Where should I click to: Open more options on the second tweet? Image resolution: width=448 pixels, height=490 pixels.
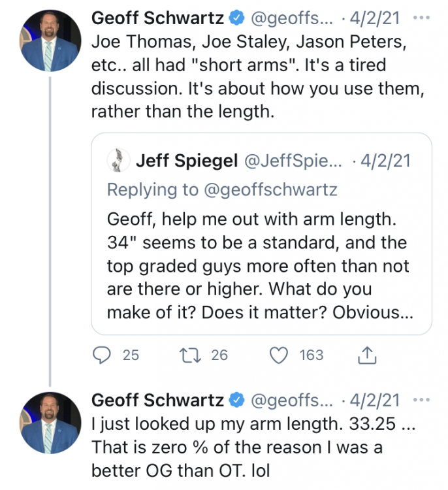423,400
